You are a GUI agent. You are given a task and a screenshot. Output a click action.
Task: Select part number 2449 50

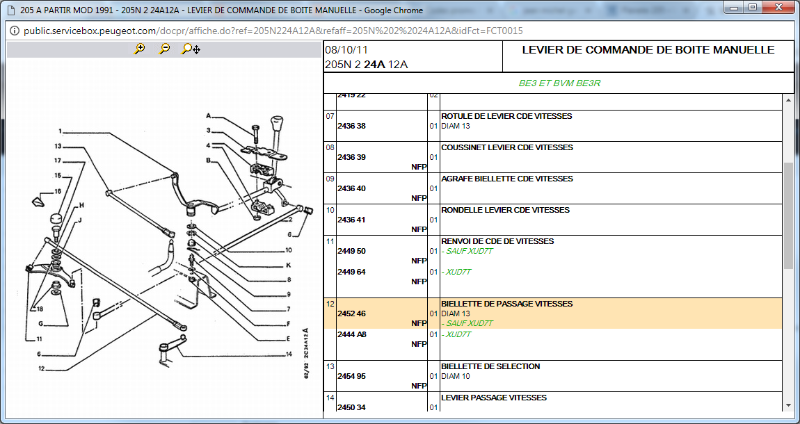click(352, 251)
